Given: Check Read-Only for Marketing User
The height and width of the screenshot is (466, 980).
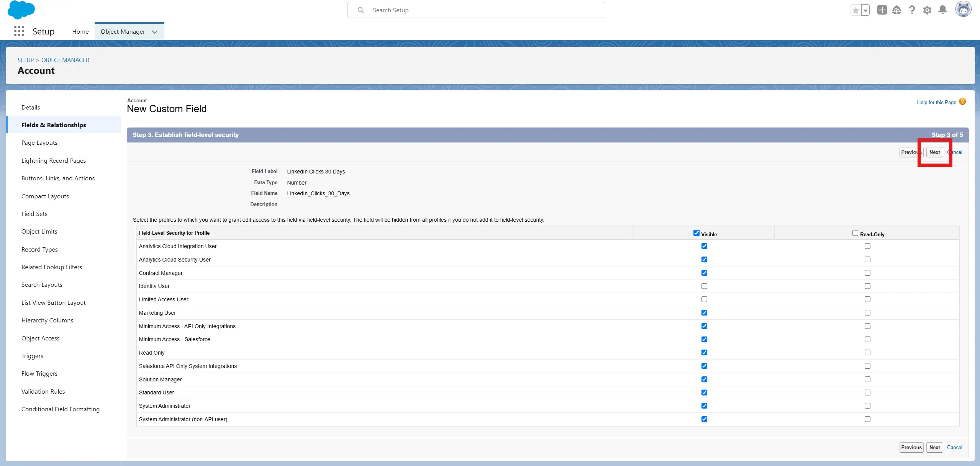Looking at the screenshot, I should click(867, 313).
